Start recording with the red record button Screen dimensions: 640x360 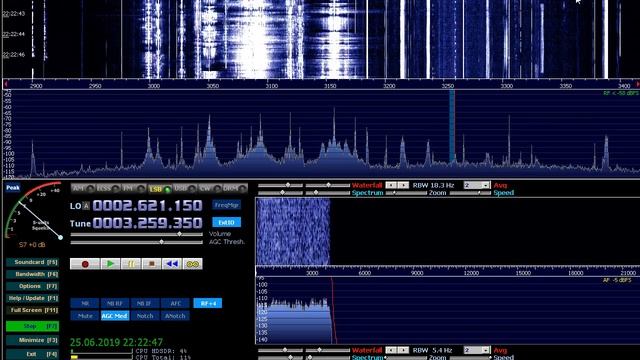point(85,264)
